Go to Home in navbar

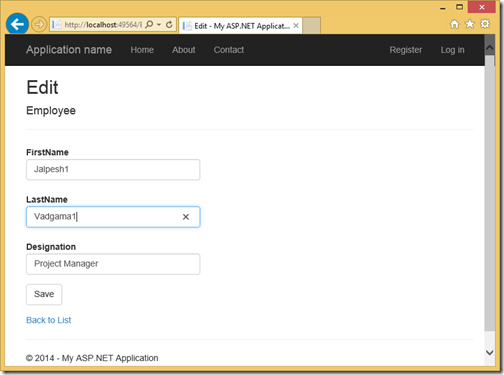tap(142, 50)
